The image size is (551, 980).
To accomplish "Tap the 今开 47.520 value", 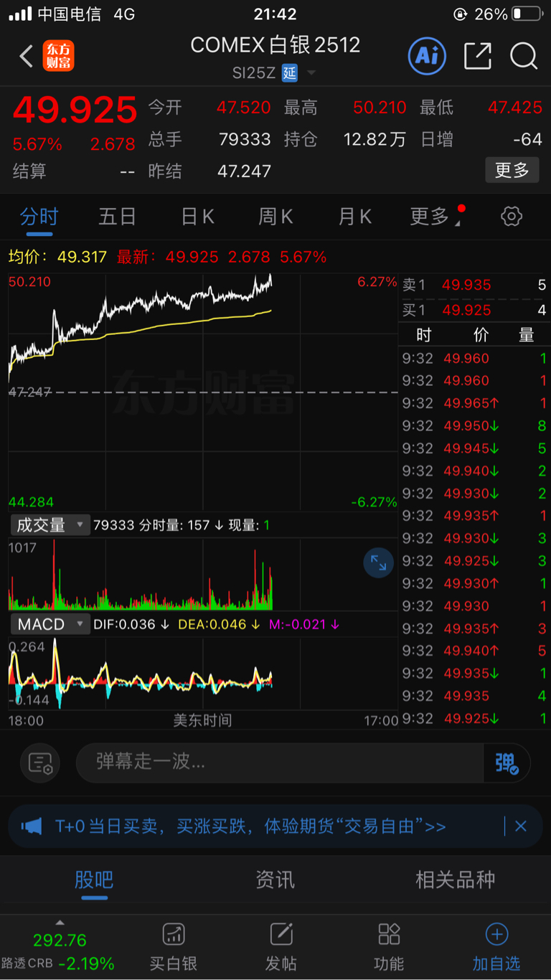I will (244, 108).
